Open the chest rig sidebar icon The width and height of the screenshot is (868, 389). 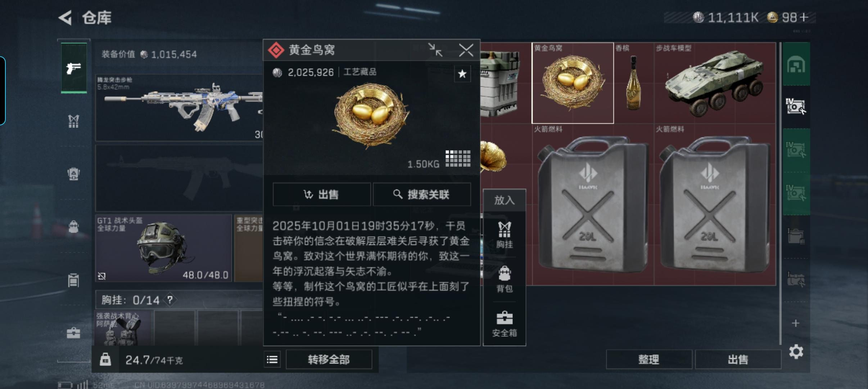pyautogui.click(x=73, y=121)
